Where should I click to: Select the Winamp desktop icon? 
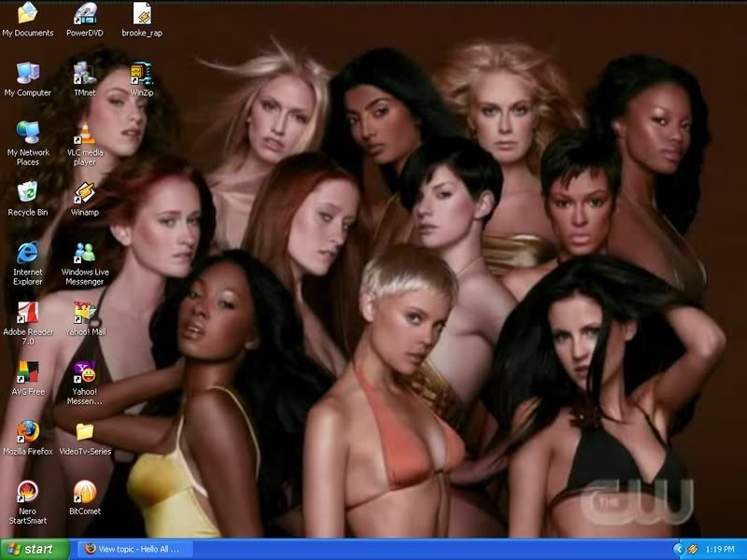coord(85,193)
